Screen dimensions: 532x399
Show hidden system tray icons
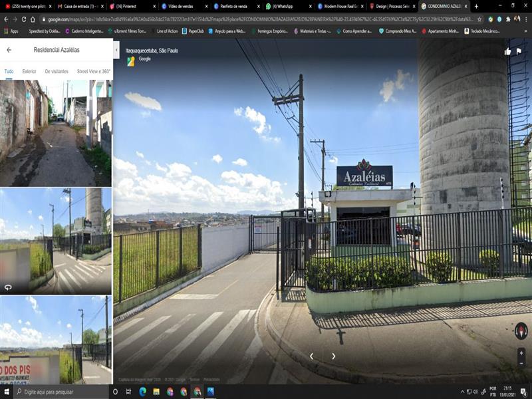pyautogui.click(x=462, y=392)
